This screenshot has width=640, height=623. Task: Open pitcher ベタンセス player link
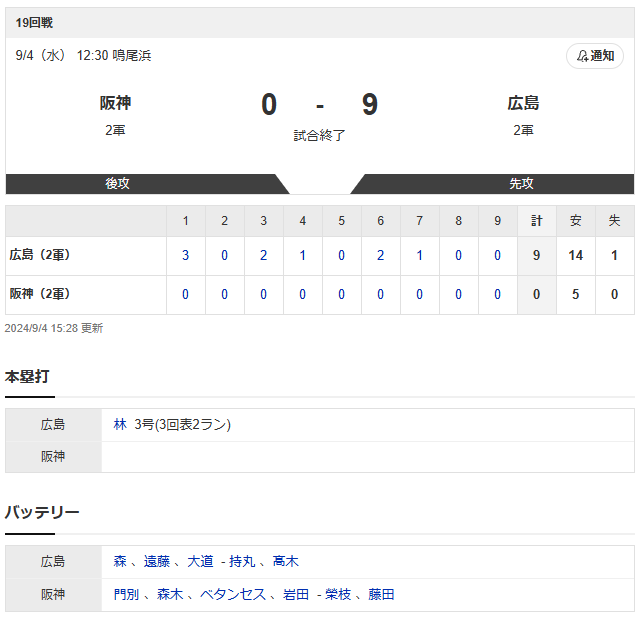tap(233, 594)
